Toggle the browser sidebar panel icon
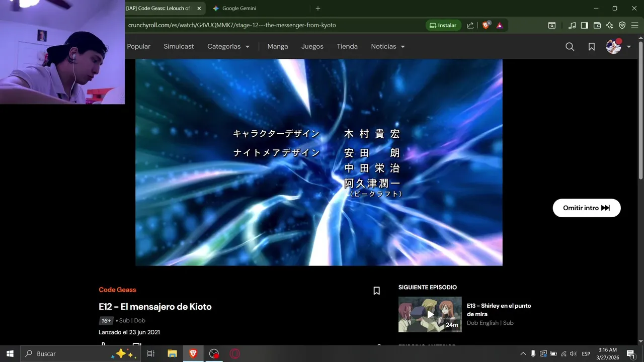 point(584,25)
